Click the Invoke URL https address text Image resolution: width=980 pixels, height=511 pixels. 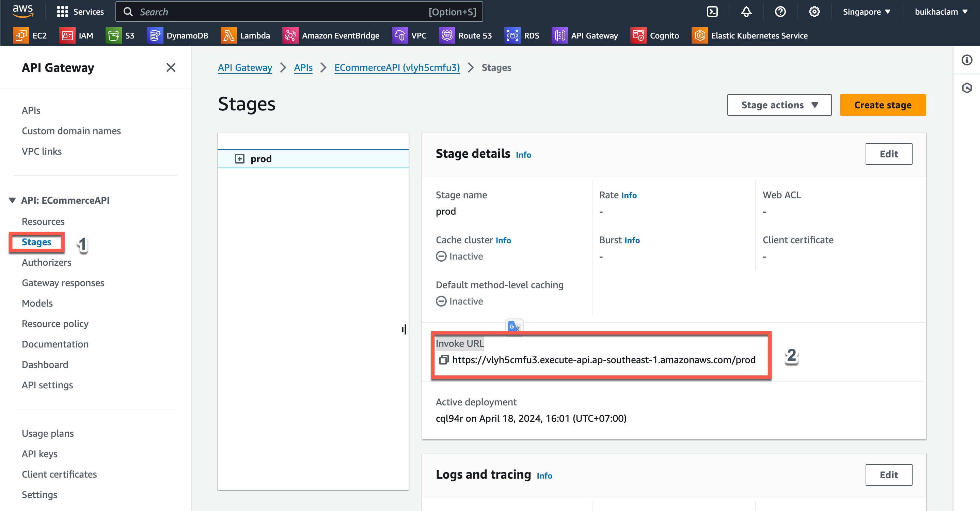[604, 360]
